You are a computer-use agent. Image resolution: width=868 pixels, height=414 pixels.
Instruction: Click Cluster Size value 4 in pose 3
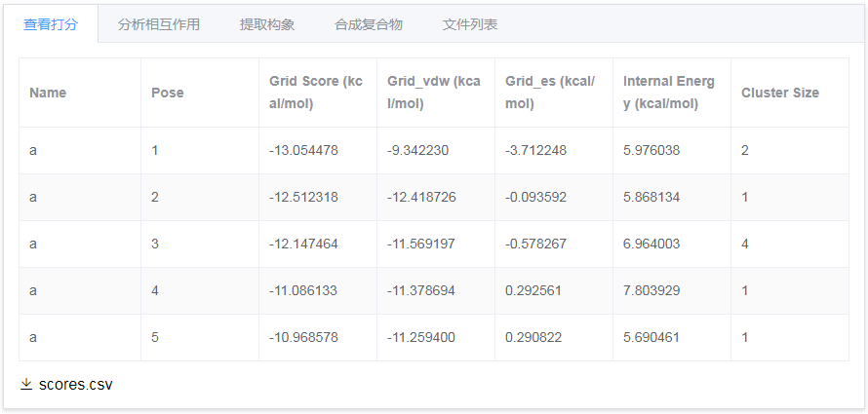745,245
